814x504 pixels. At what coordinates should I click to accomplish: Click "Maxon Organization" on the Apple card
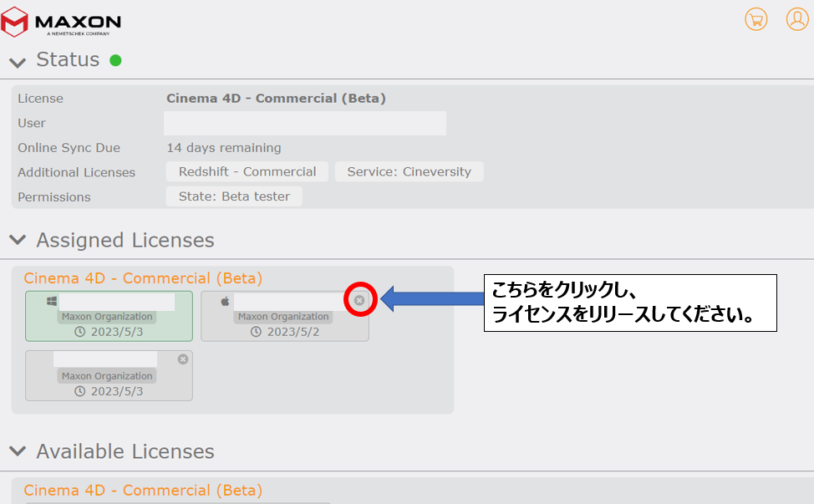(283, 317)
